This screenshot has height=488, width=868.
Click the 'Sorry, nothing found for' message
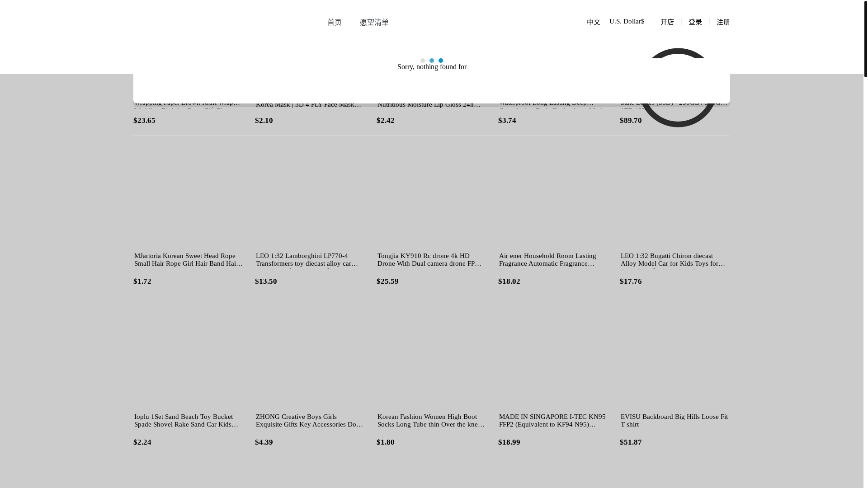click(432, 67)
